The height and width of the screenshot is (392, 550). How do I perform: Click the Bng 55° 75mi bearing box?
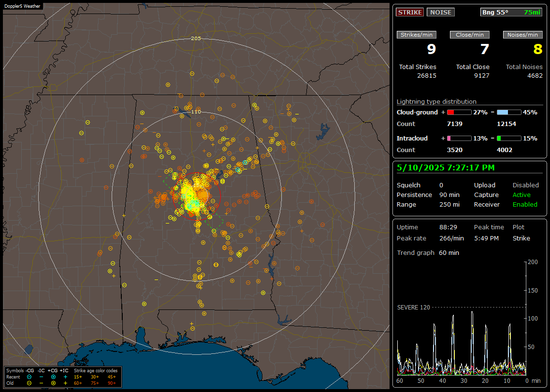point(511,12)
